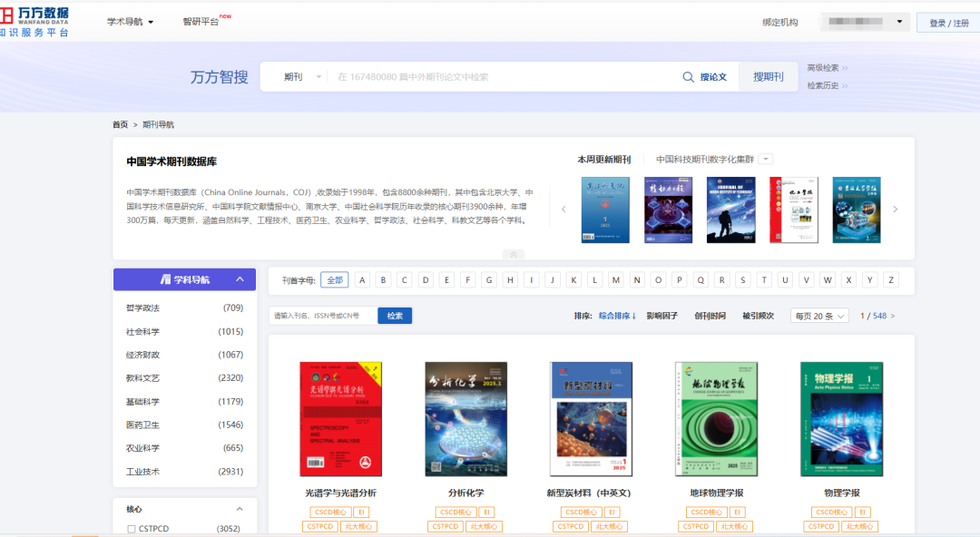Filter journals by letter S
Viewport: 980px width, 537px height.
(742, 280)
